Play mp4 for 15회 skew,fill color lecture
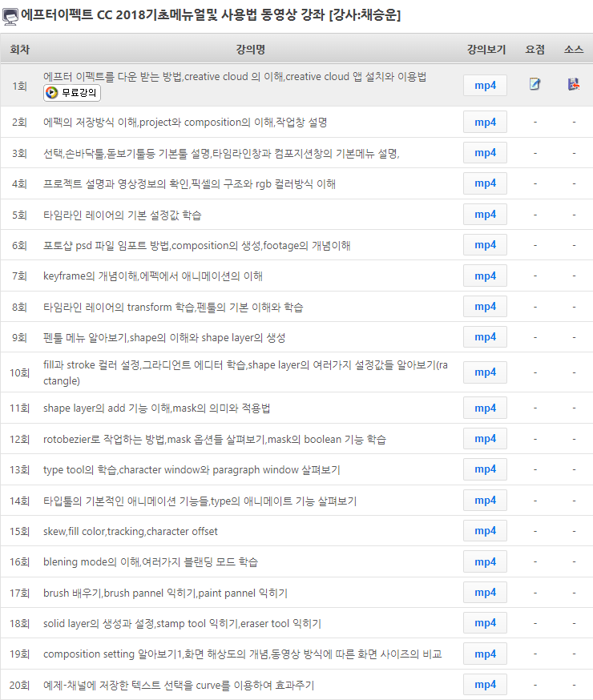593x700 pixels. coord(485,531)
